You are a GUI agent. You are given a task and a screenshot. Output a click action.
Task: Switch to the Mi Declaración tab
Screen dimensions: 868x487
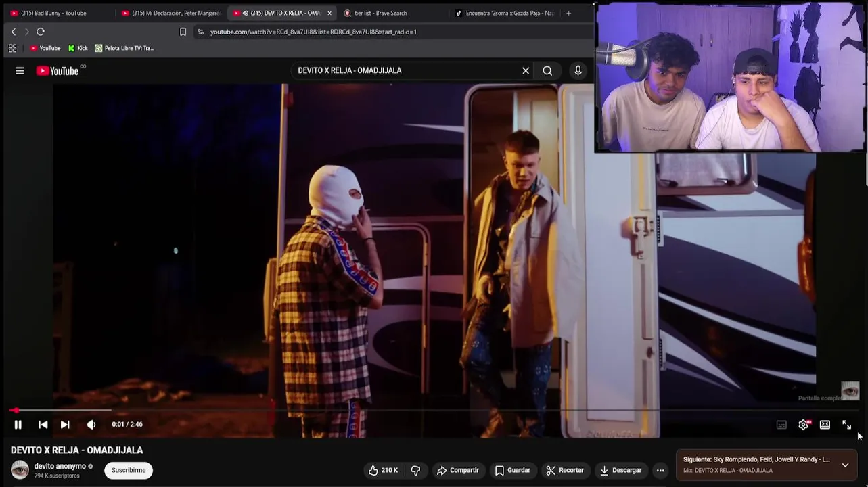tap(170, 13)
